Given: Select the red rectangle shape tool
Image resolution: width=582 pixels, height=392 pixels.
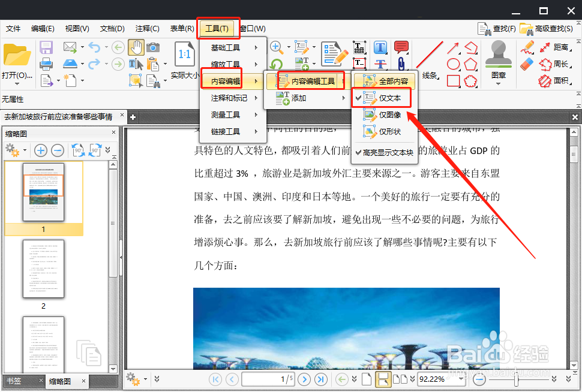Looking at the screenshot, I should click(x=453, y=81).
